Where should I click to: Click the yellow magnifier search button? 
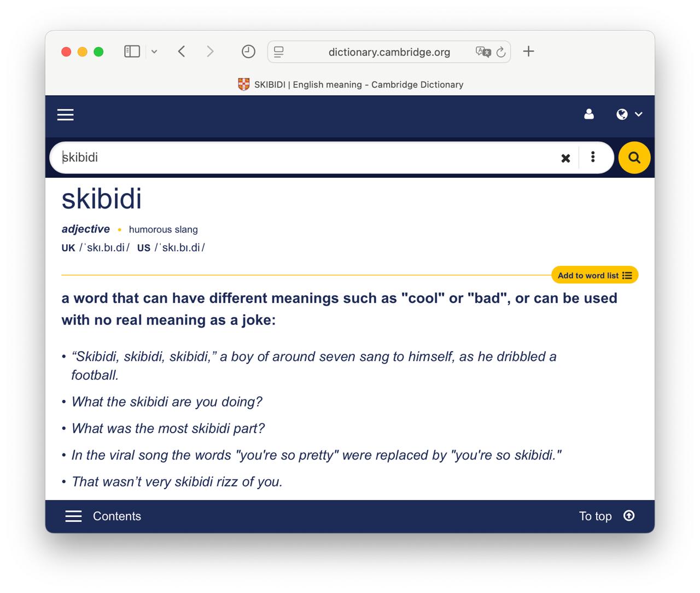click(634, 158)
